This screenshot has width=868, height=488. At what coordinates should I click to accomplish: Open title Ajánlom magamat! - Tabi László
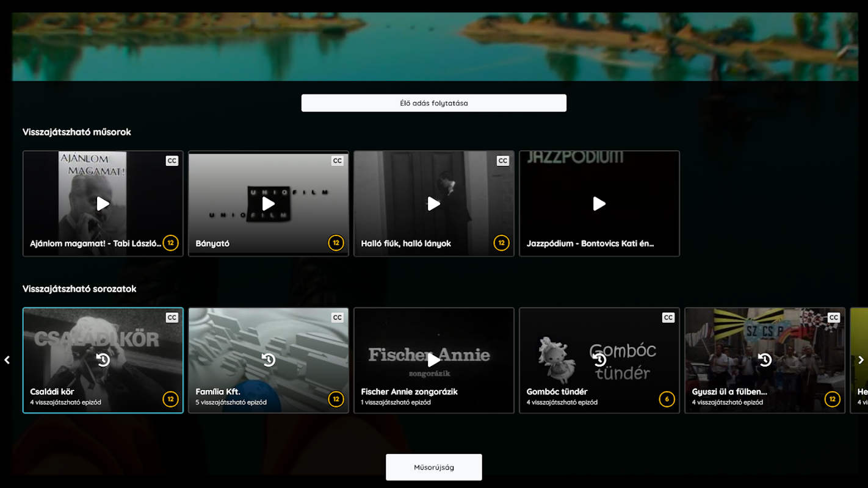pos(96,243)
